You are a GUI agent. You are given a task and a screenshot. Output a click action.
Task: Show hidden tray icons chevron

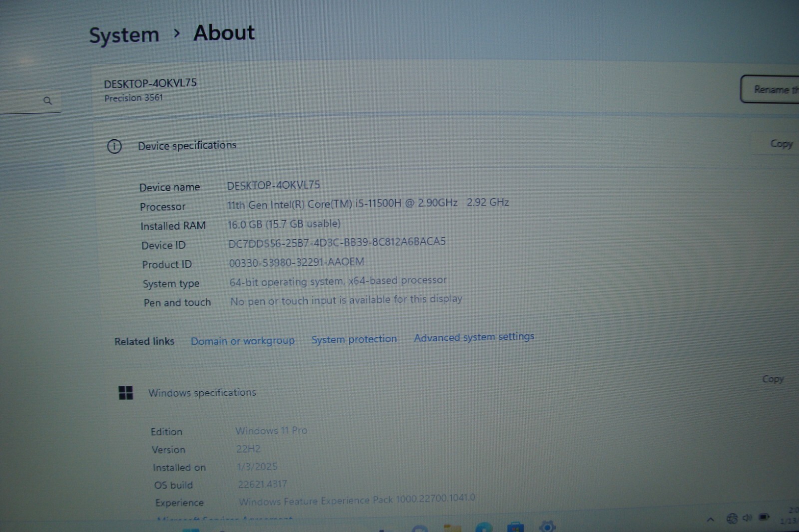coord(710,520)
